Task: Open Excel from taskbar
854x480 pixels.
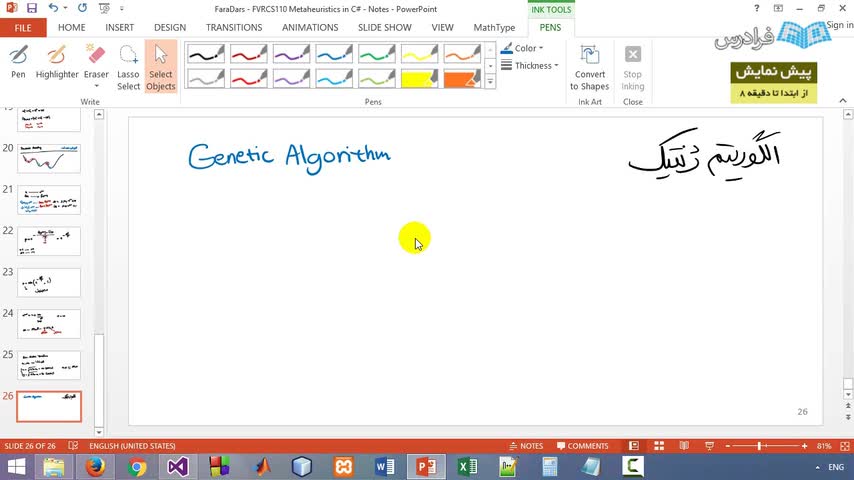Action: (x=467, y=467)
